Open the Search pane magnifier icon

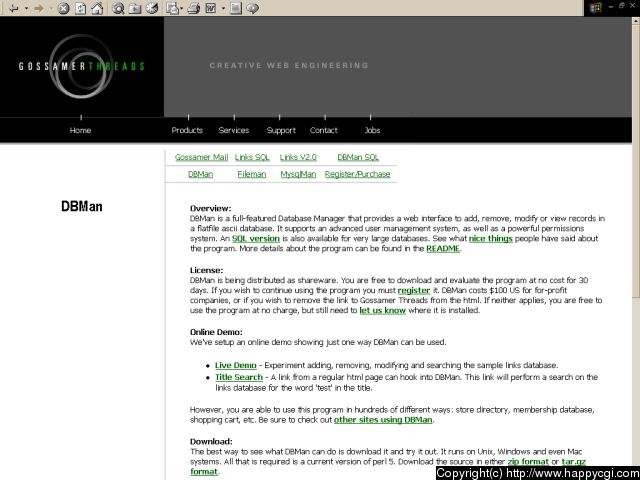[118, 8]
